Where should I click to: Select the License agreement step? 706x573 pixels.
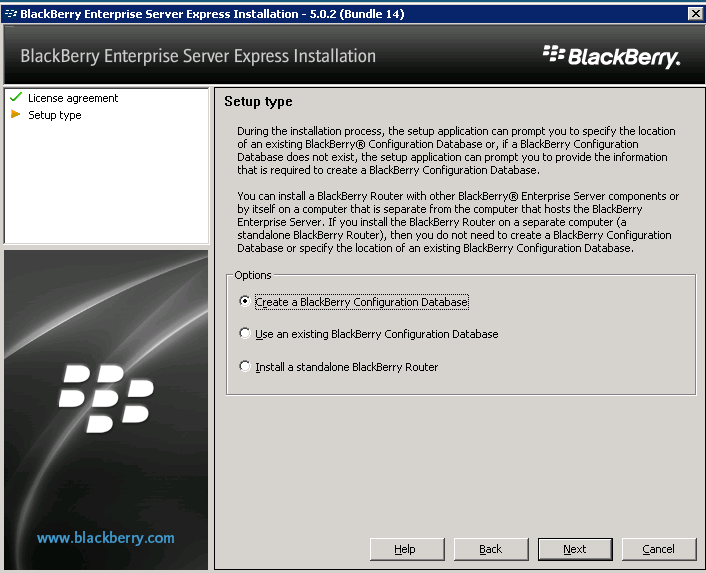[73, 98]
